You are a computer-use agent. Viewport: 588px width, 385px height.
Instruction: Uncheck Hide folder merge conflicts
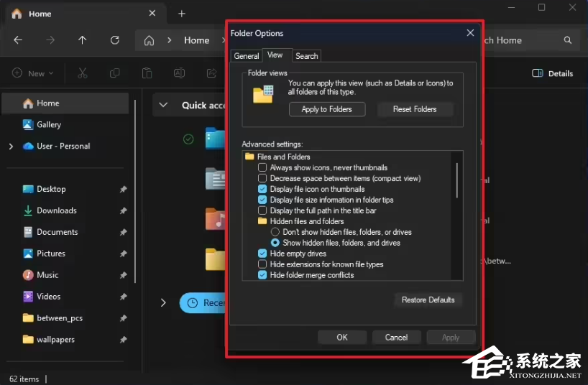[262, 275]
